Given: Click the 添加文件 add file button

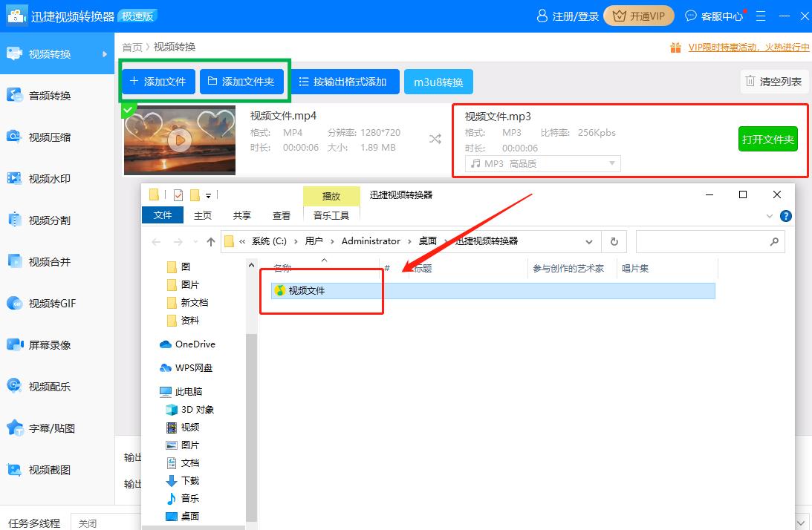Looking at the screenshot, I should point(157,82).
